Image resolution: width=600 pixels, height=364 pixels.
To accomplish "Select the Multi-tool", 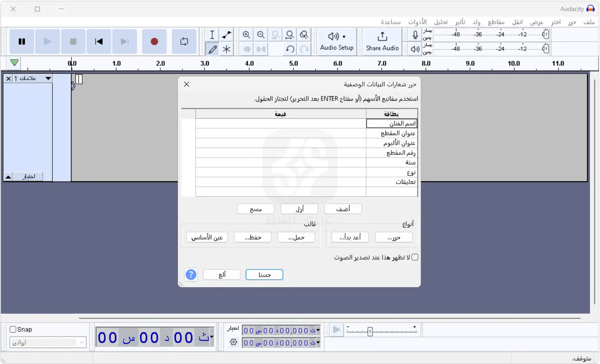I will (226, 49).
